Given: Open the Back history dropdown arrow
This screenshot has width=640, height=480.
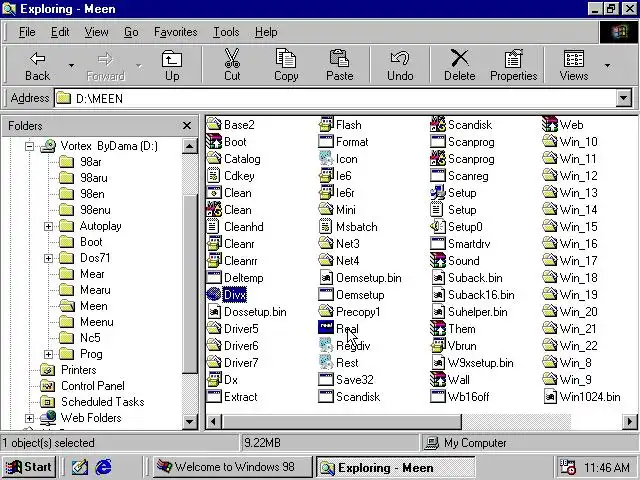Looking at the screenshot, I should (x=71, y=65).
